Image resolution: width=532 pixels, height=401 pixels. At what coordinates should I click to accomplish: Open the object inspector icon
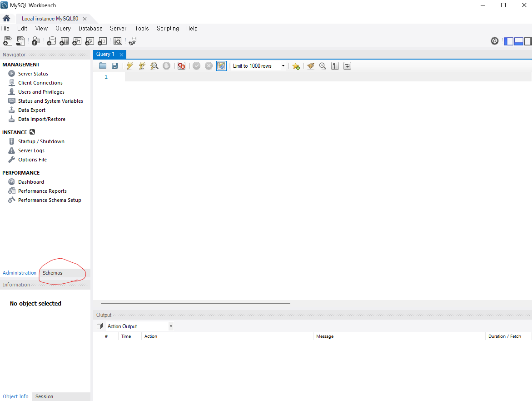35,41
